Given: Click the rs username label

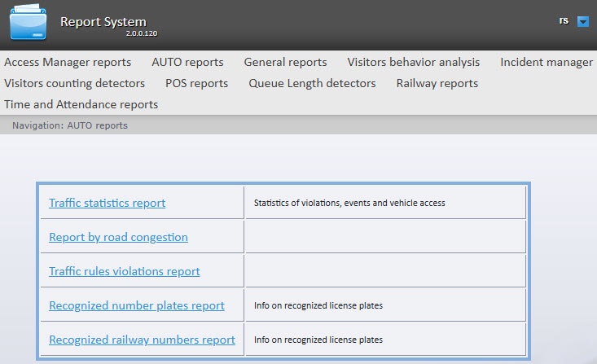Looking at the screenshot, I should (564, 20).
